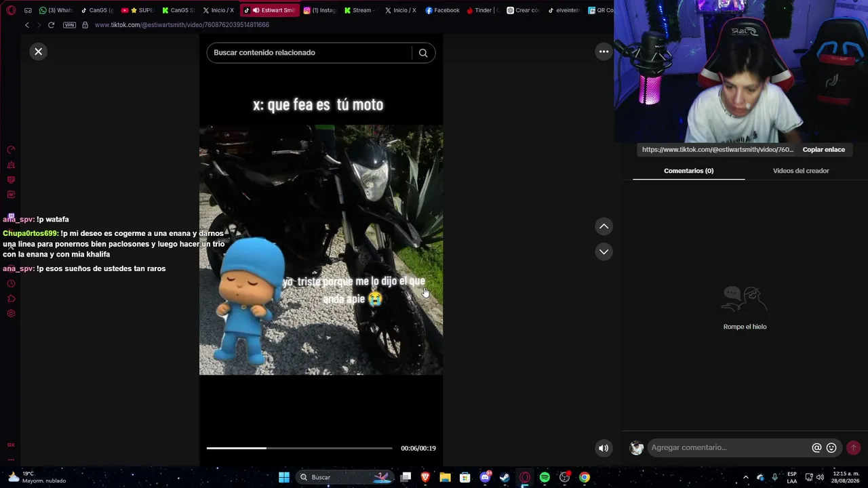This screenshot has width=868, height=488.
Task: Switch to Opera GX in the taskbar
Action: point(525,477)
